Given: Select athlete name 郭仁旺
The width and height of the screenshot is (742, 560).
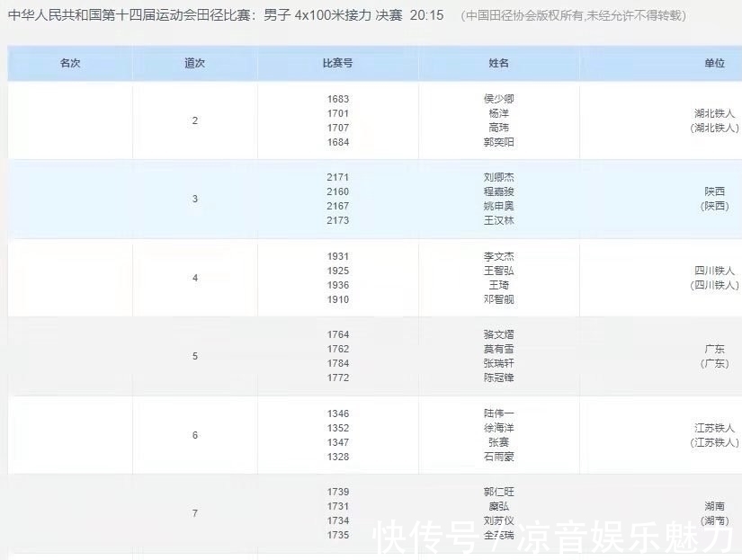Looking at the screenshot, I should coord(499,492).
